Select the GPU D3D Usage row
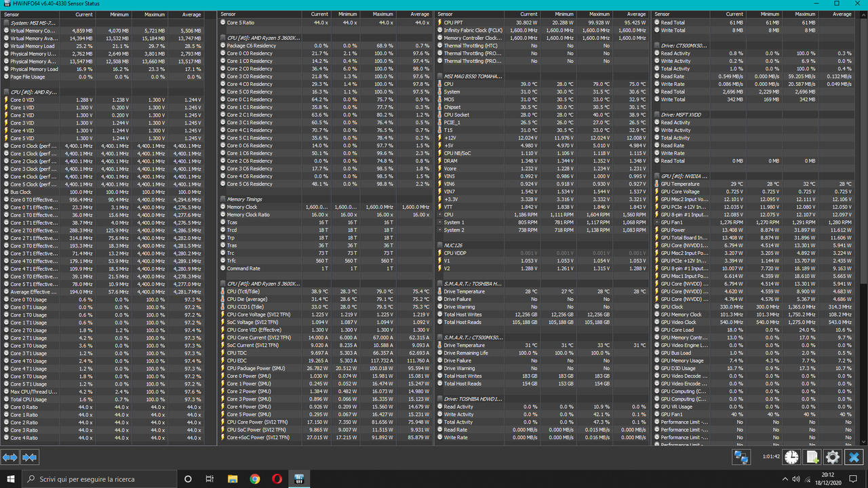The width and height of the screenshot is (868, 488). tap(754, 368)
